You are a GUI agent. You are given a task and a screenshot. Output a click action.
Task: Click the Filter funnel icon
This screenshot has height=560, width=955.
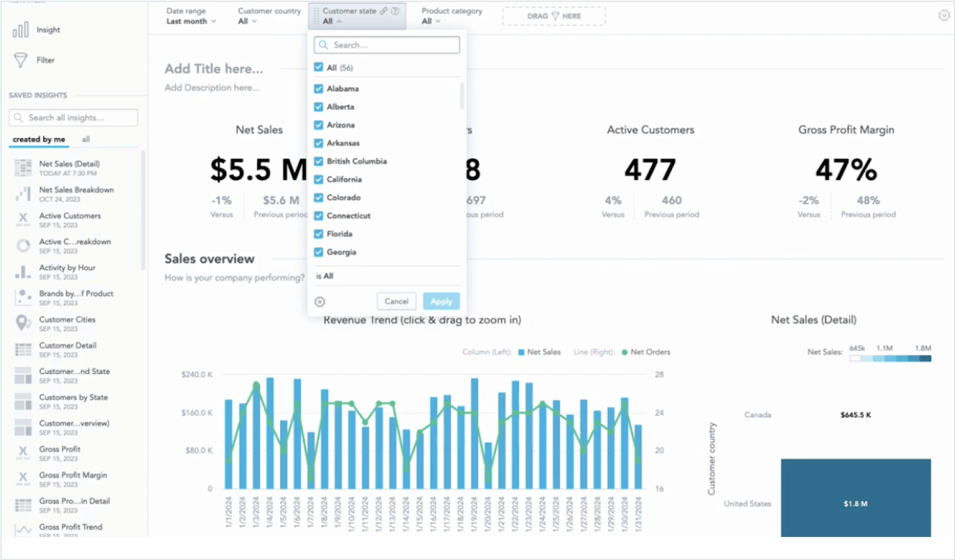click(x=21, y=60)
